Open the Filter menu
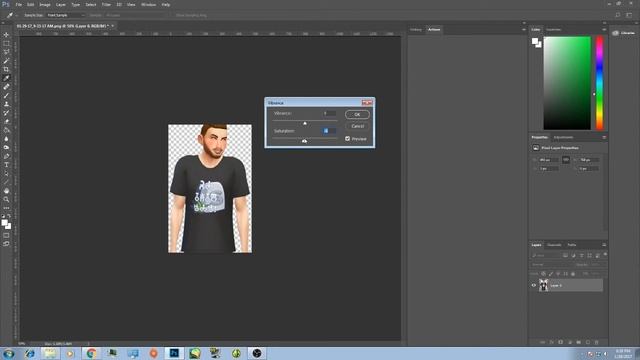The height and width of the screenshot is (360, 640). pos(106,4)
